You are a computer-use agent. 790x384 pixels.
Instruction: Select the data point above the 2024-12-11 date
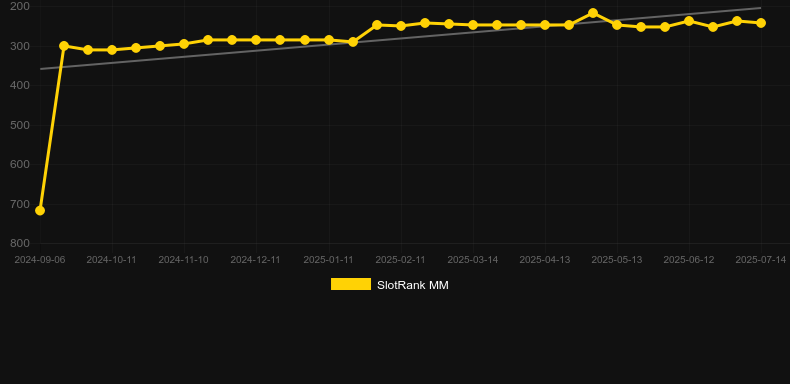tap(256, 40)
